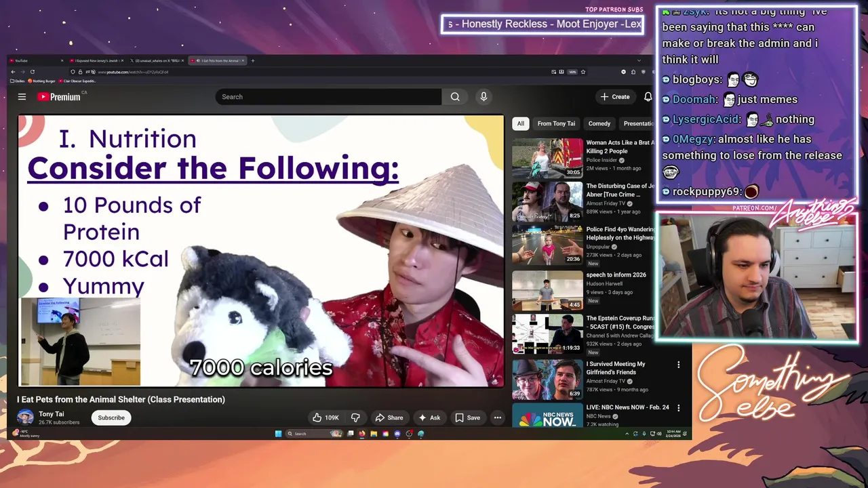This screenshot has height=488, width=868.
Task: Open 'LIVE: NBC News NOW' thumbnail
Action: [547, 415]
